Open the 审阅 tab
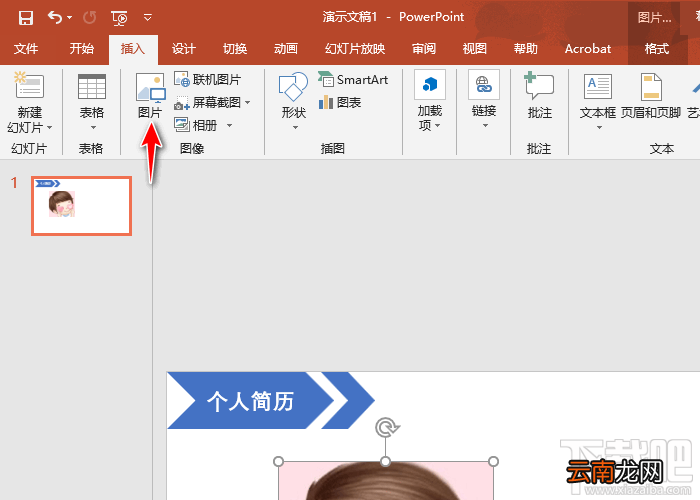Viewport: 700px width, 500px height. pyautogui.click(x=424, y=48)
